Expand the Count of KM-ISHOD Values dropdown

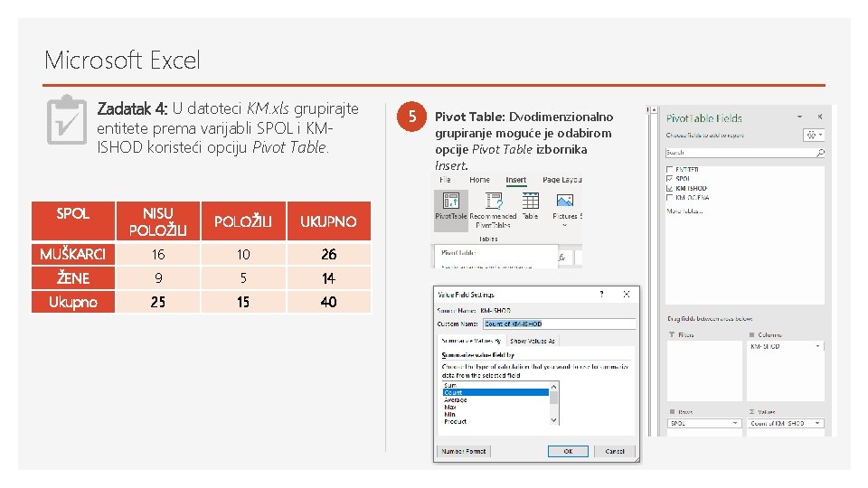[x=817, y=423]
